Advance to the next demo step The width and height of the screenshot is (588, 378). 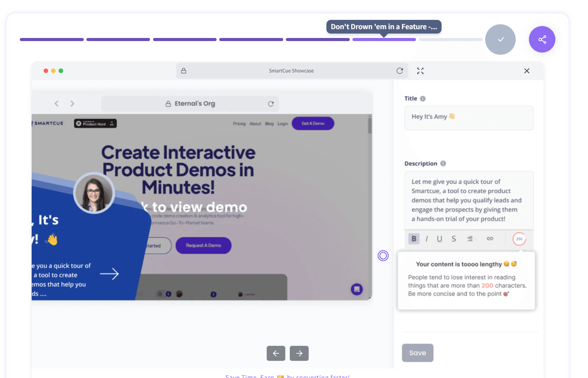[299, 353]
